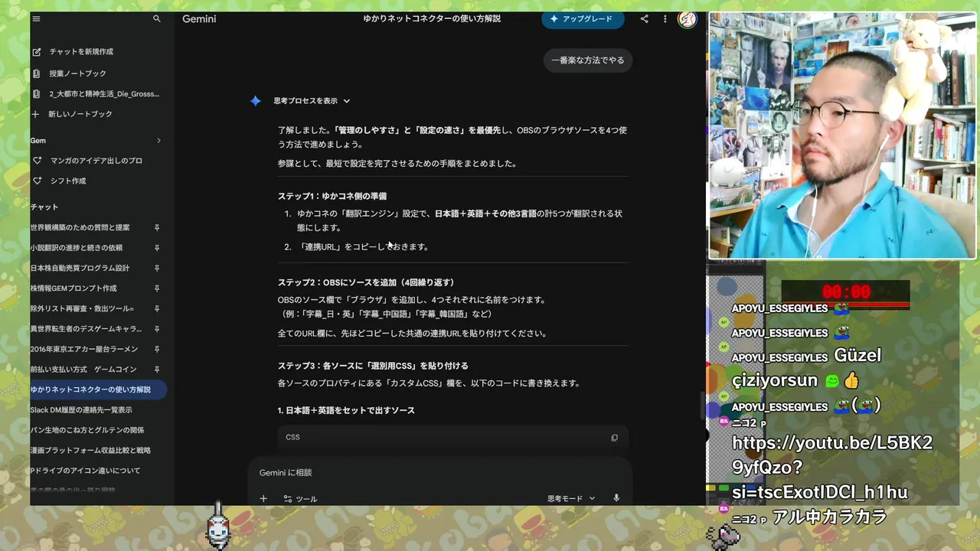Open the マンガのアイデア出しのプロ Gem

pyautogui.click(x=98, y=161)
